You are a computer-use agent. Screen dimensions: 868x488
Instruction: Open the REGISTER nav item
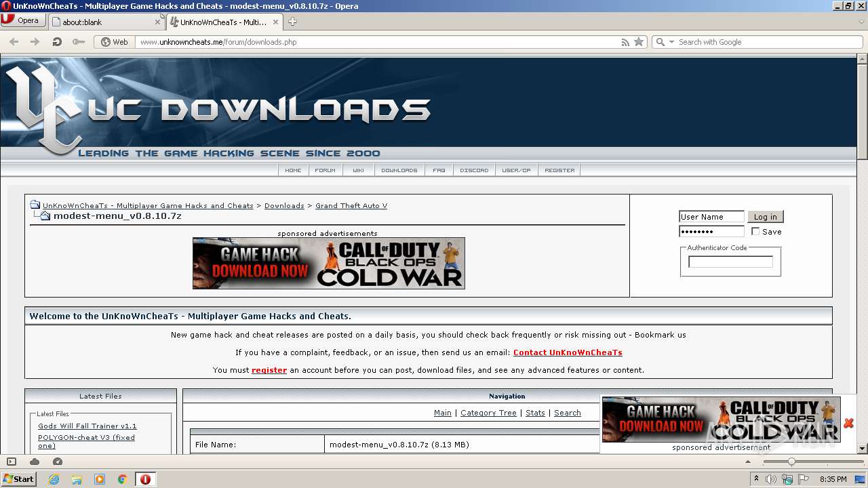(x=559, y=170)
